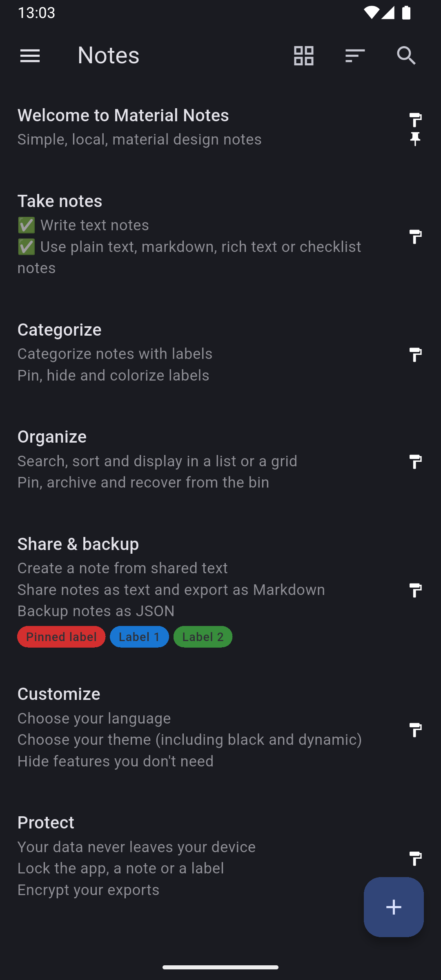
Task: Open the Welcome to Material Notes note
Action: (x=163, y=127)
